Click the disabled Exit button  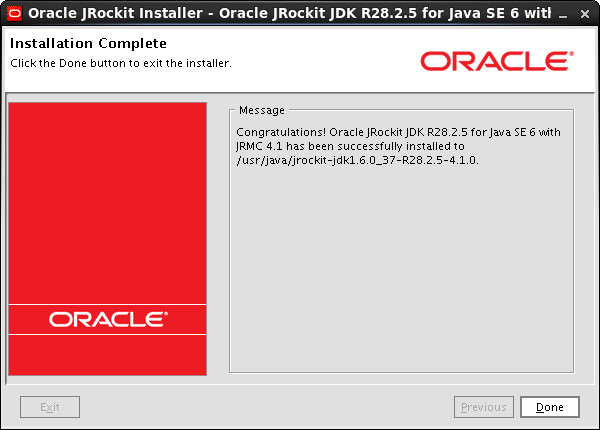click(x=50, y=407)
